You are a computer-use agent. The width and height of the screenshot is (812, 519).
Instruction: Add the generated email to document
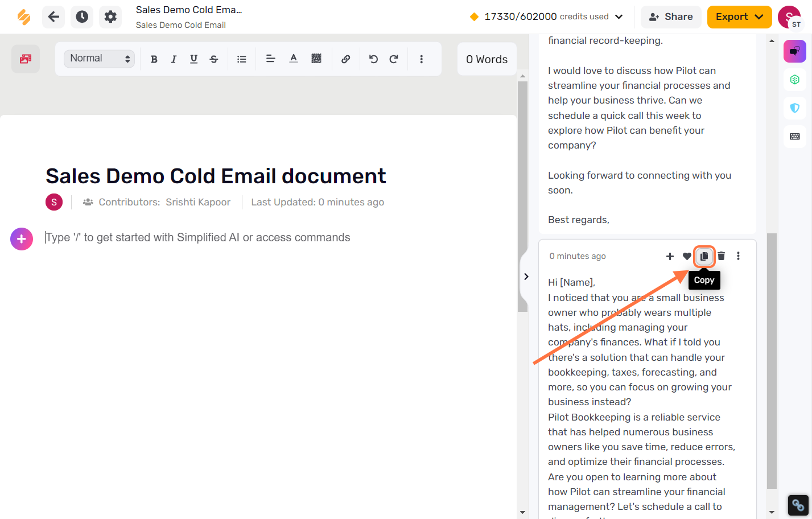click(670, 256)
